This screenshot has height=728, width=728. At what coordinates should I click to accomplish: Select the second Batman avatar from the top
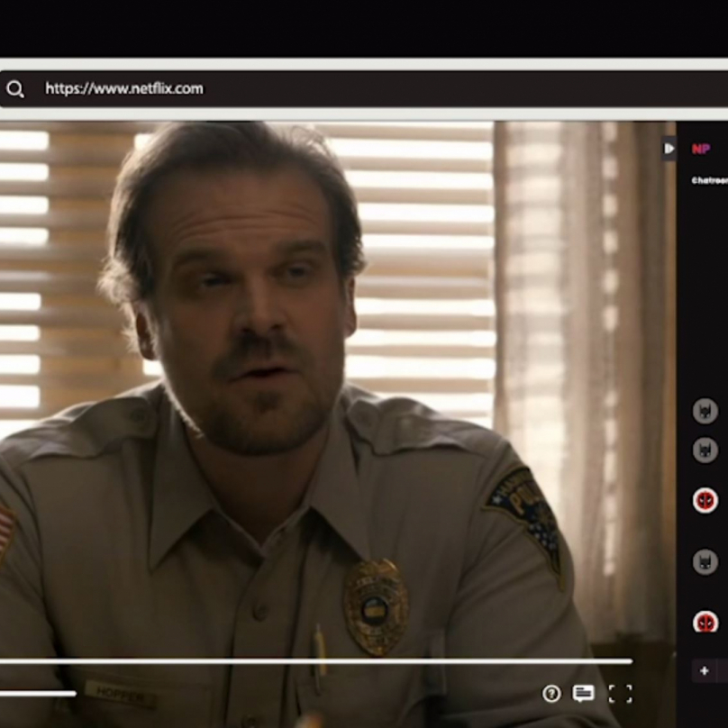coord(705,450)
